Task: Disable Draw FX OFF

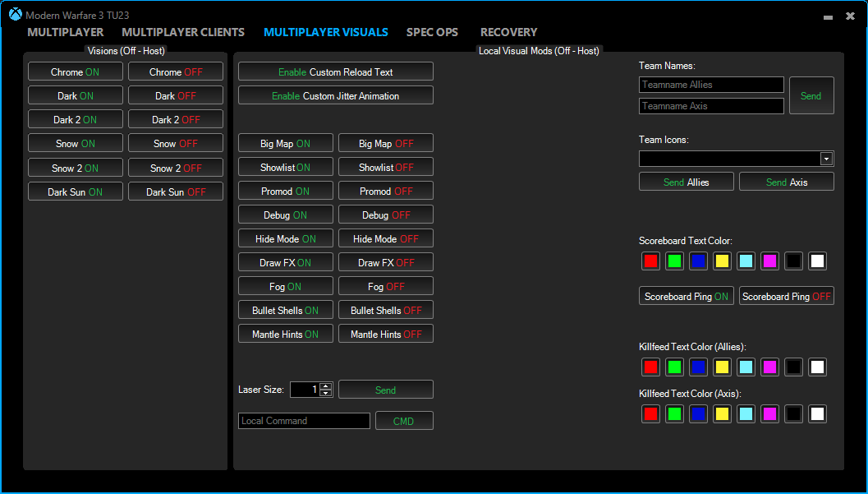Action: click(x=386, y=262)
